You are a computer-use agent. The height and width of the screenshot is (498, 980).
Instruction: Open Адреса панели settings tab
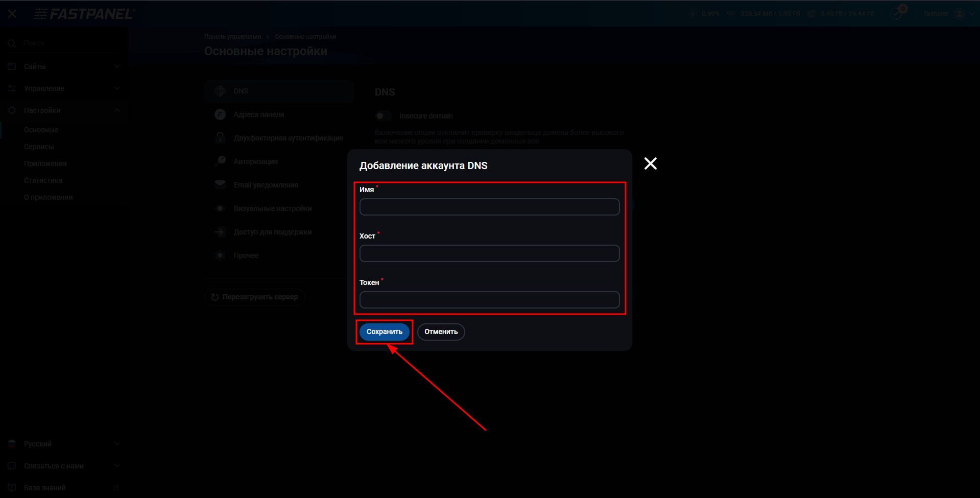coord(259,114)
